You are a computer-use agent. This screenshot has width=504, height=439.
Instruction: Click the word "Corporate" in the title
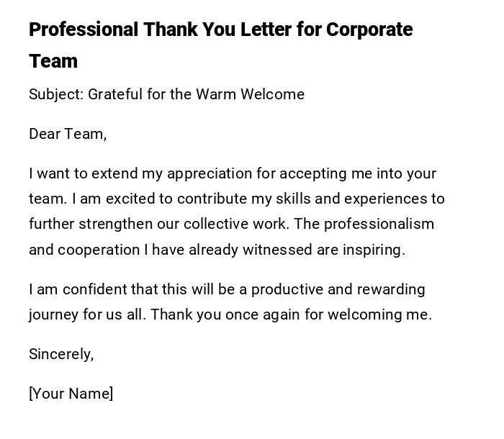369,30
